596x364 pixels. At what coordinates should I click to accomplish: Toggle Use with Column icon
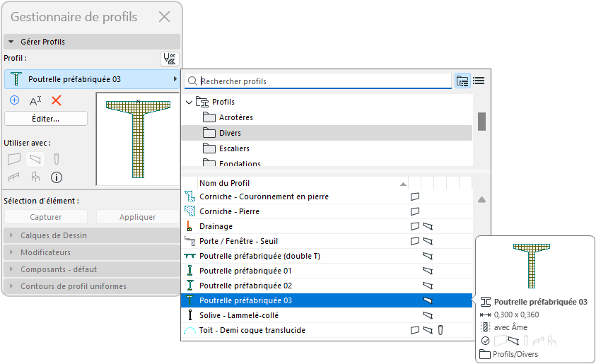coord(57,159)
